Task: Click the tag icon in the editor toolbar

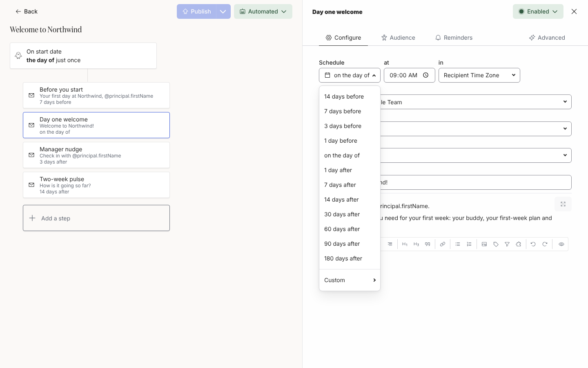Action: (x=496, y=244)
